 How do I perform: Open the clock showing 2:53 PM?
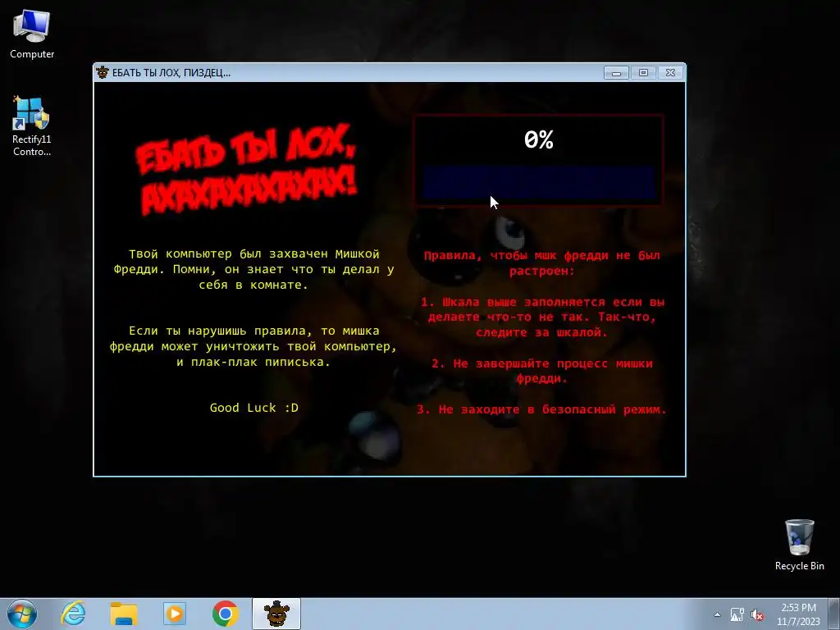[x=798, y=614]
